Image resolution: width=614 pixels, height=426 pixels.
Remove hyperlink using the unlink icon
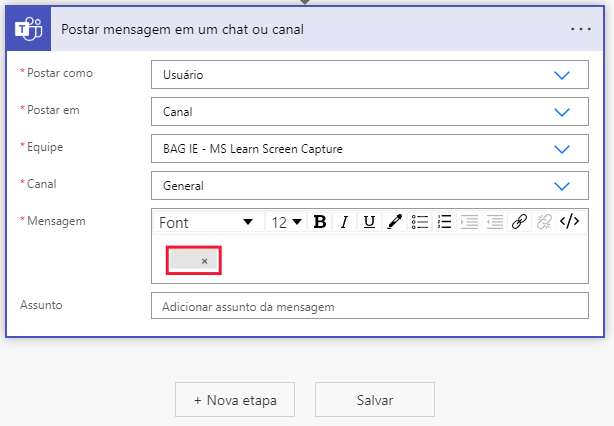click(x=544, y=222)
